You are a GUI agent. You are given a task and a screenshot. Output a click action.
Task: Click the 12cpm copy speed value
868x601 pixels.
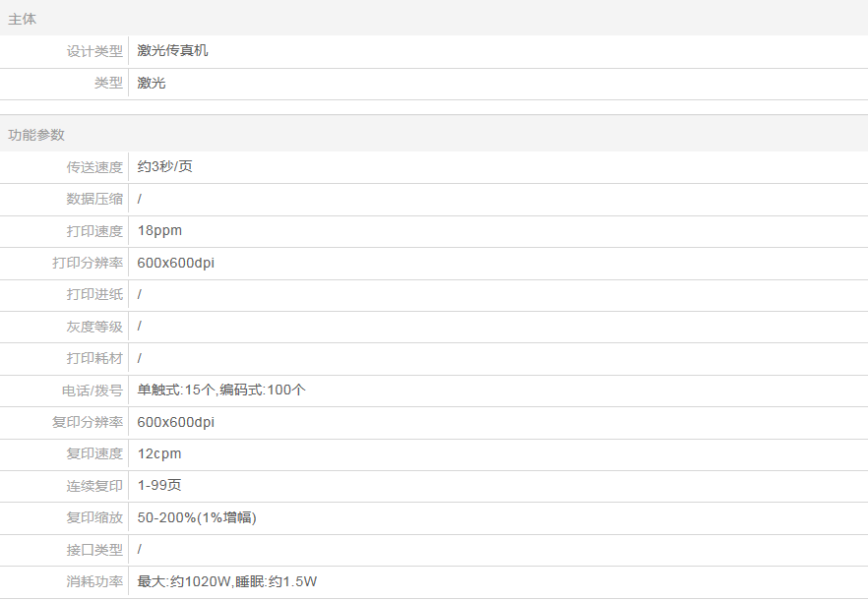coord(159,454)
